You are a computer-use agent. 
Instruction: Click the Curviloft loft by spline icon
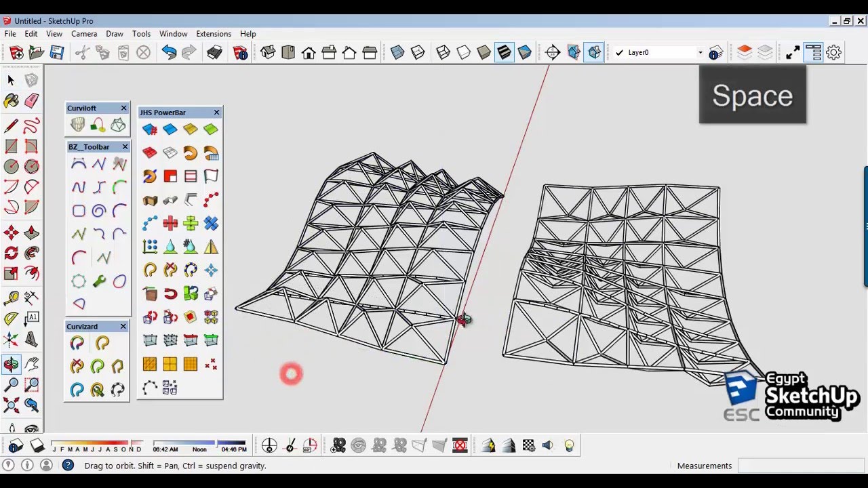click(77, 125)
